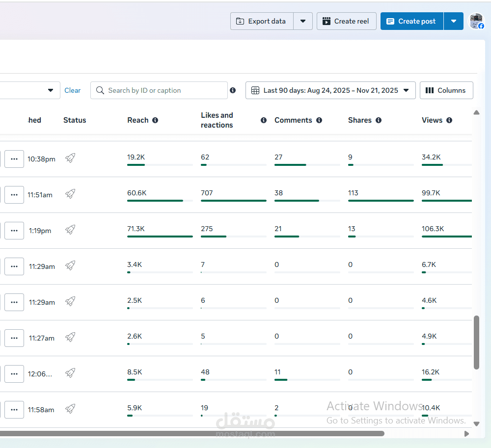Expand the Create post dropdown arrow

click(x=453, y=21)
